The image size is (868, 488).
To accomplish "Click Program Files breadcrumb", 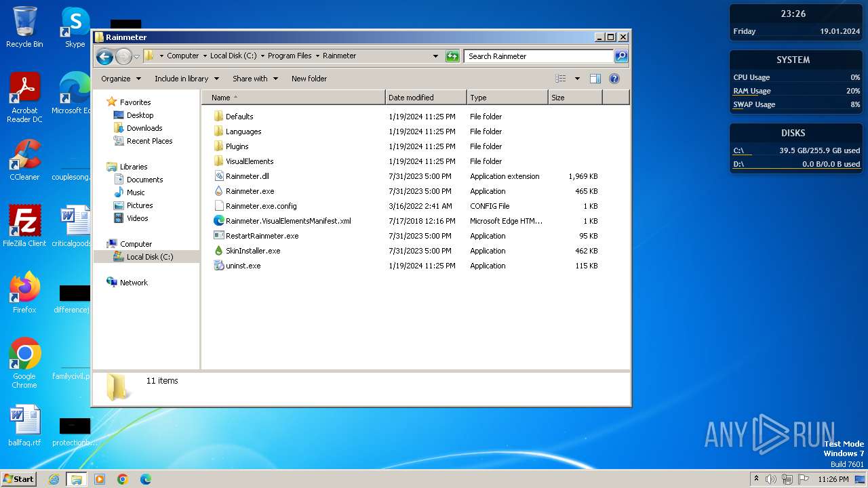I will pyautogui.click(x=290, y=56).
